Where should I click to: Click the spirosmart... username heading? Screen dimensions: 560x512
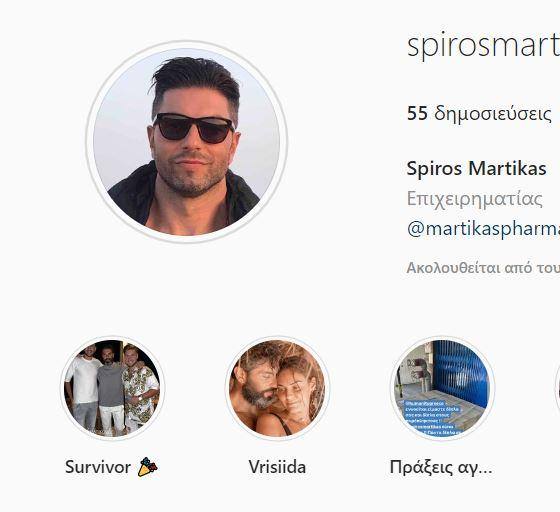click(483, 46)
